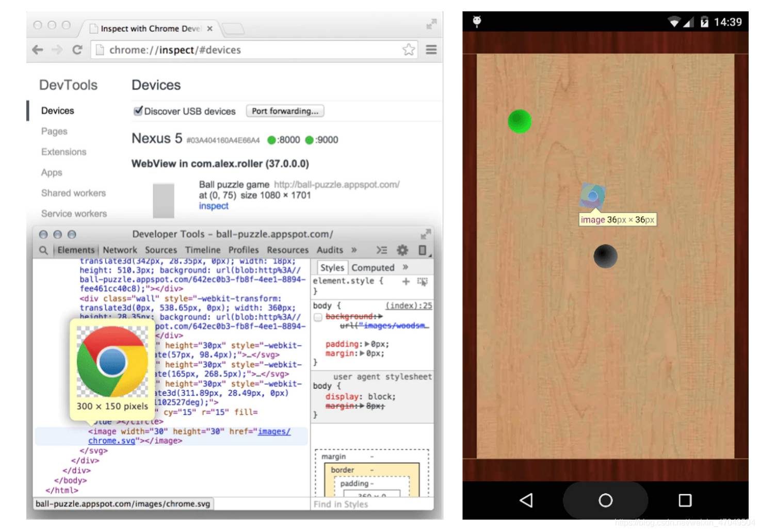Screen dimensions: 760x532
Task: Open the Timeline panel
Action: (x=203, y=250)
